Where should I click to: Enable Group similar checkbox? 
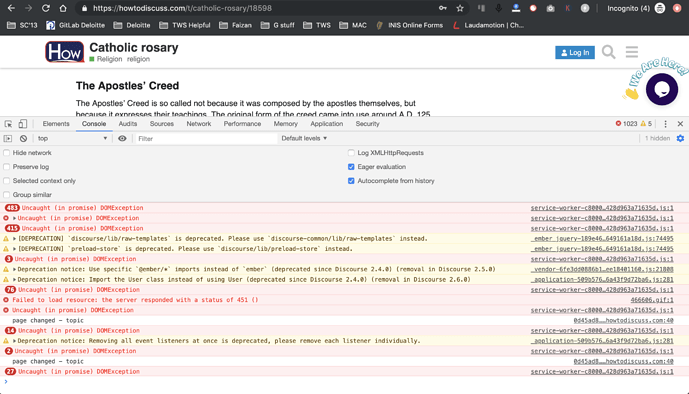pos(7,195)
